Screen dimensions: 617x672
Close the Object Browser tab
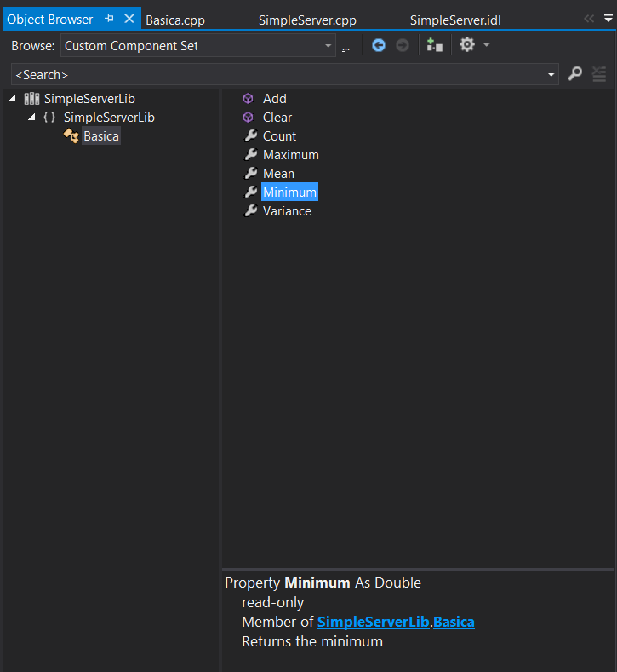[x=129, y=19]
